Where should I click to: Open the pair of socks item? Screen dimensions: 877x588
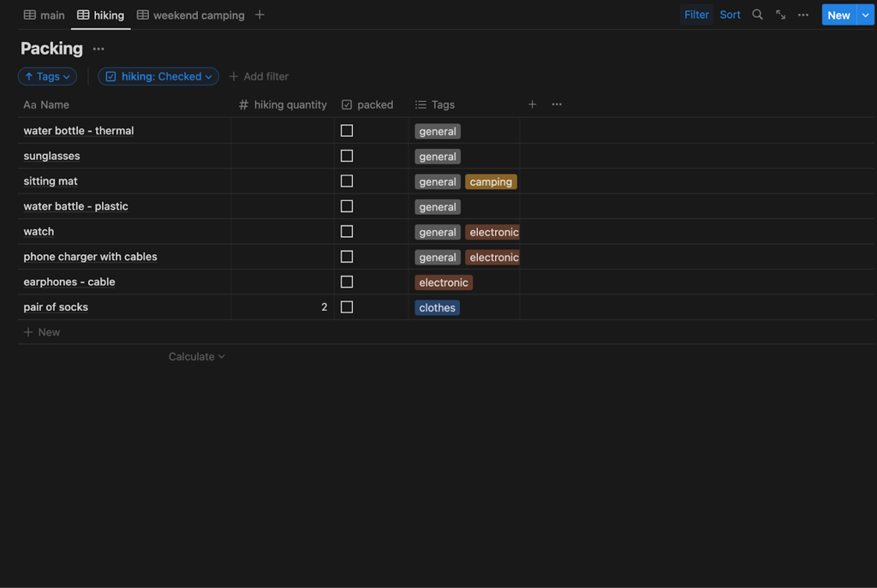point(56,307)
